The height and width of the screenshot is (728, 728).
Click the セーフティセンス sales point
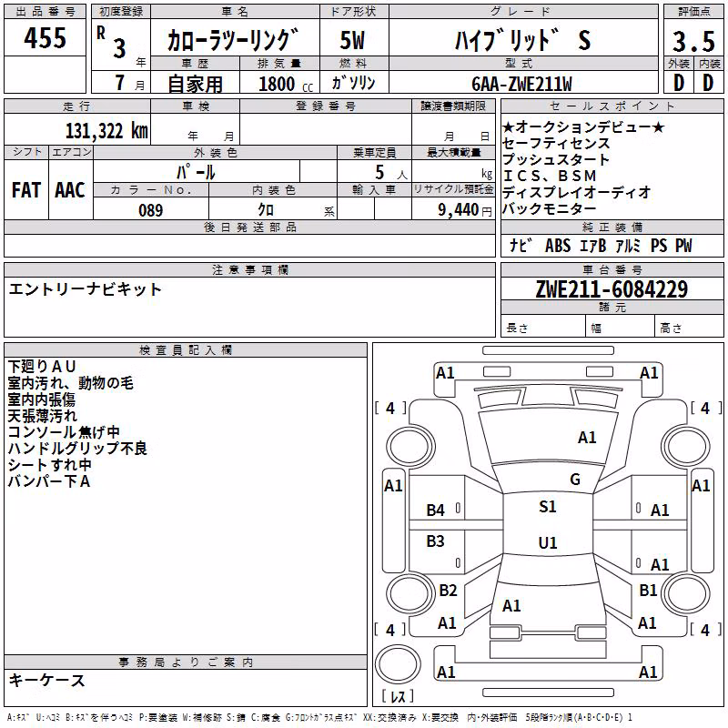[x=556, y=143]
